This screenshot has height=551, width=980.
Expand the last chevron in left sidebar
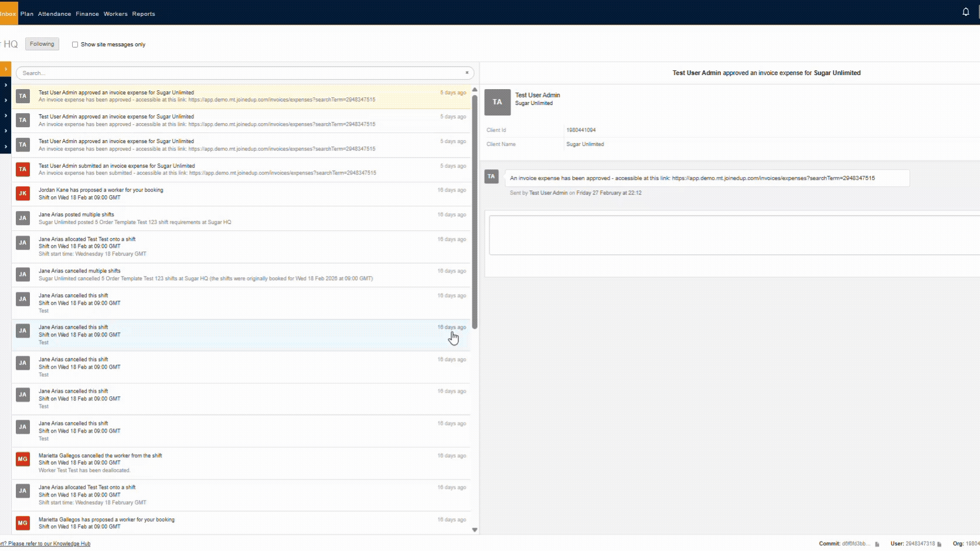coord(5,146)
